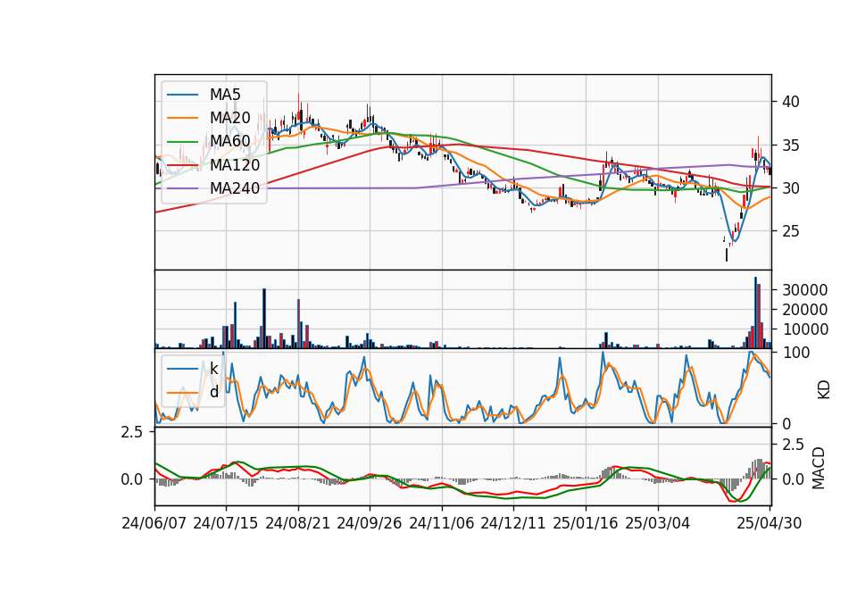Click the volume axis value 20000
Viewport: 857px width, 616px height.
804,310
